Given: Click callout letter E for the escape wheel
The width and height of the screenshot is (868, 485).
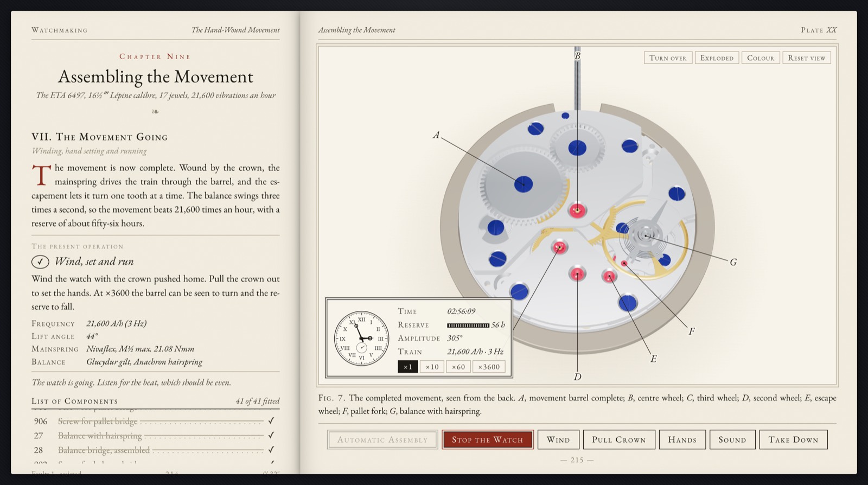Looking at the screenshot, I should click(x=653, y=359).
